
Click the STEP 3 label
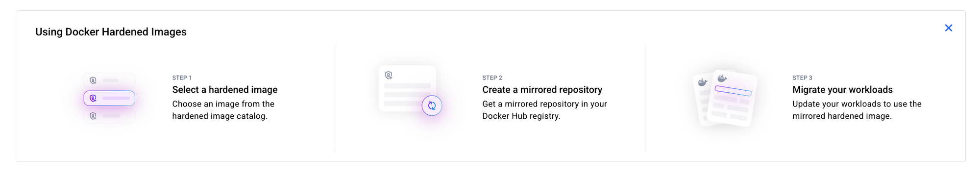tap(803, 78)
